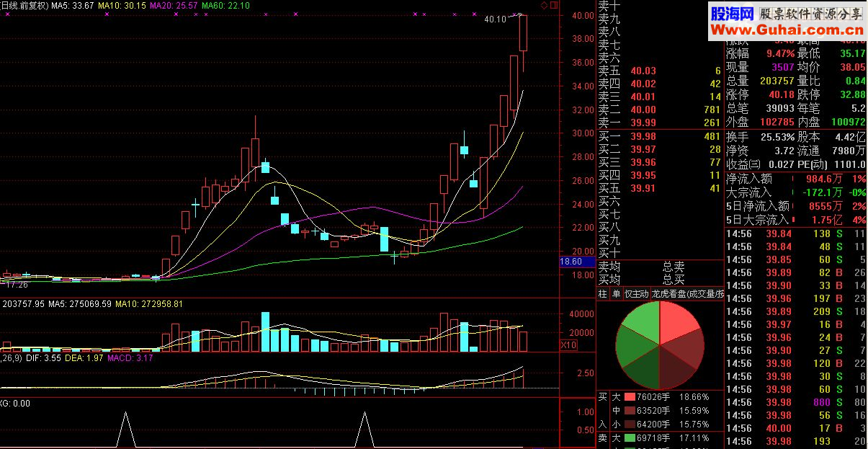Click the MACD: 3.17 value
This screenshot has height=449, width=868.
click(130, 357)
